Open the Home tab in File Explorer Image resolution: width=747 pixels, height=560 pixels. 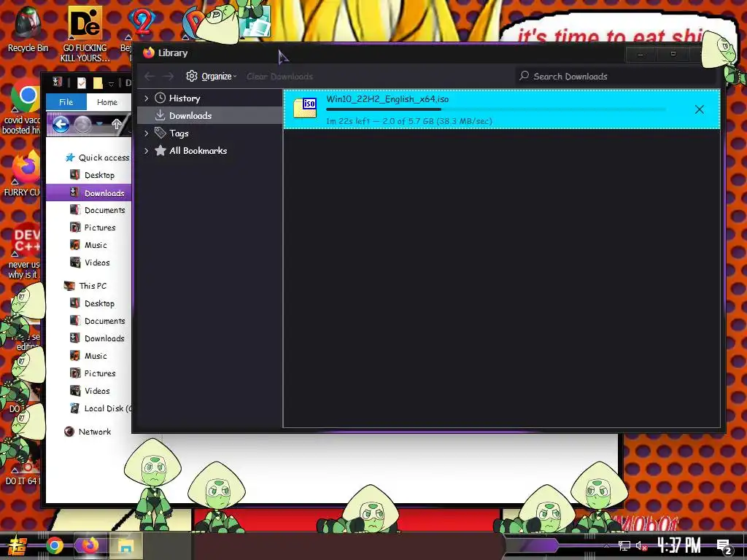click(x=107, y=102)
